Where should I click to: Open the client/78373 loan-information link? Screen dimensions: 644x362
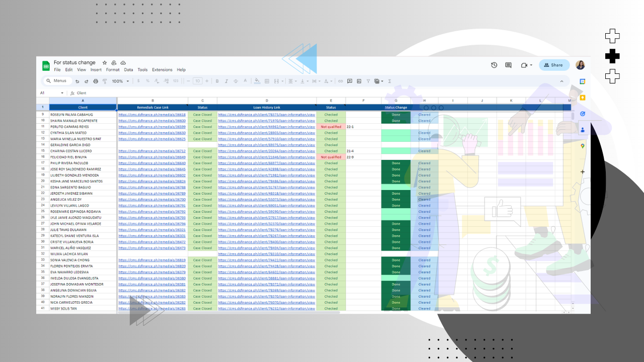(x=267, y=115)
